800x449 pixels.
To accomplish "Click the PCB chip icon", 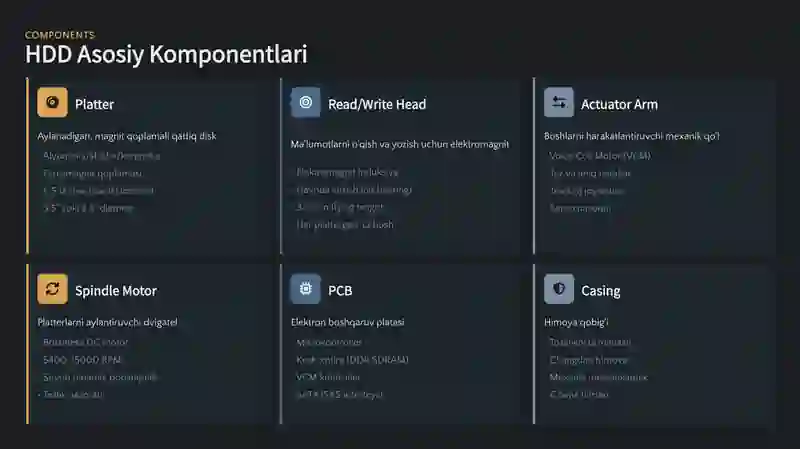I will point(306,290).
